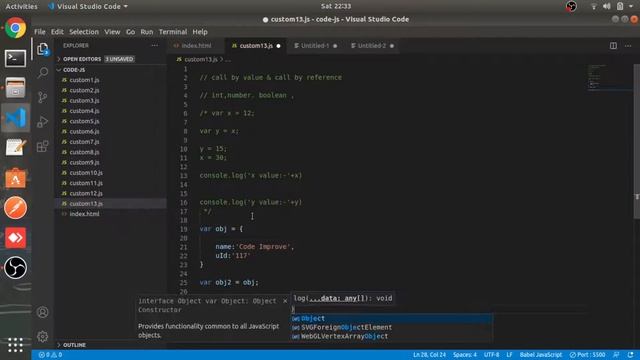Open the View menu

[112, 32]
